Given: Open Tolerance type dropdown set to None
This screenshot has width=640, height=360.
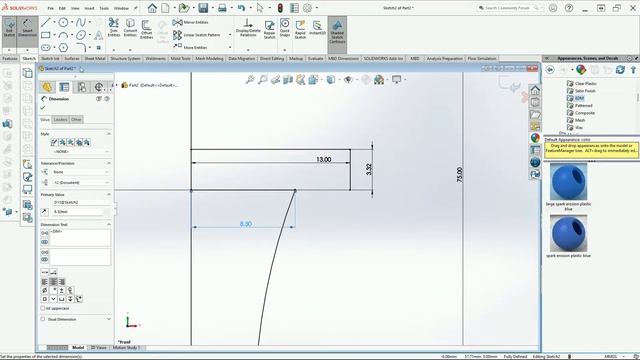Looking at the screenshot, I should click(81, 172).
